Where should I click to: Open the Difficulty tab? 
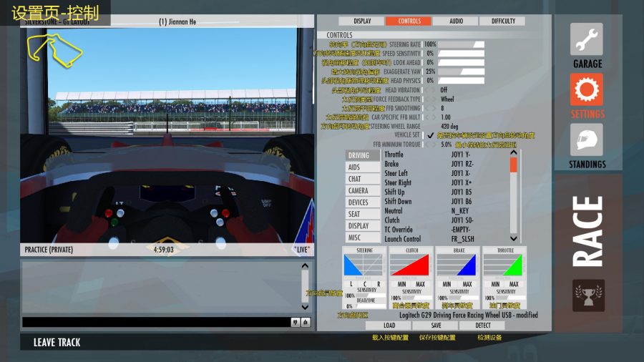[x=503, y=21]
